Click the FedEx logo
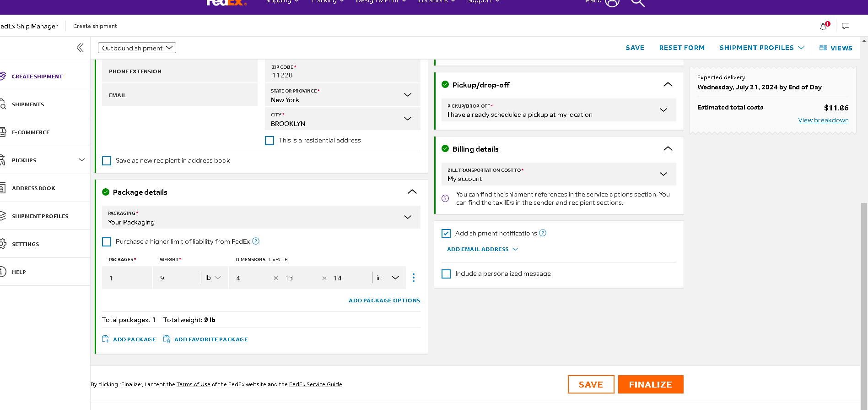868x410 pixels. point(226,2)
